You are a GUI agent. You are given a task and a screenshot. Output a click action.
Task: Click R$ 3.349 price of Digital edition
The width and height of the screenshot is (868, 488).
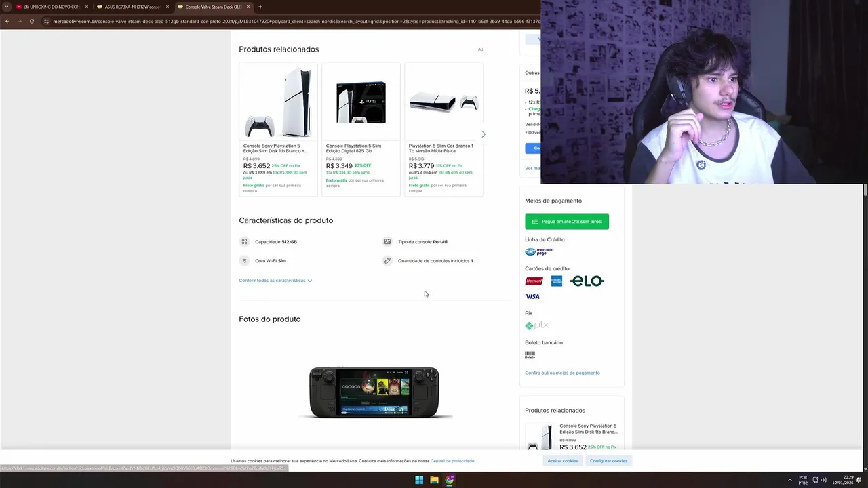coord(339,166)
